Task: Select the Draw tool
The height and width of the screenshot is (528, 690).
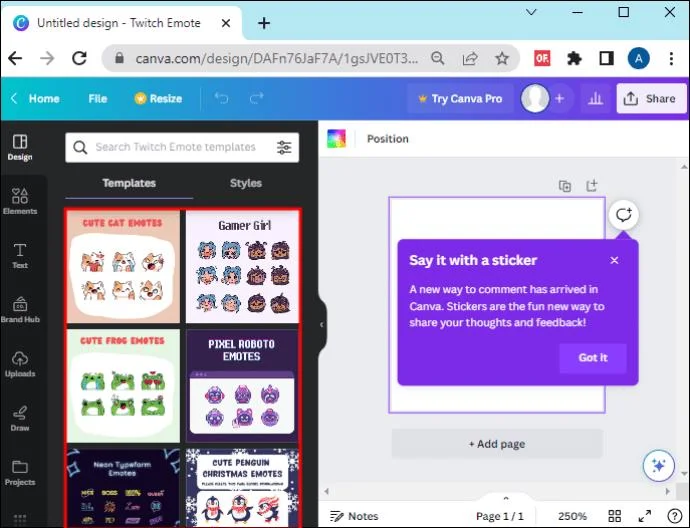Action: click(20, 418)
